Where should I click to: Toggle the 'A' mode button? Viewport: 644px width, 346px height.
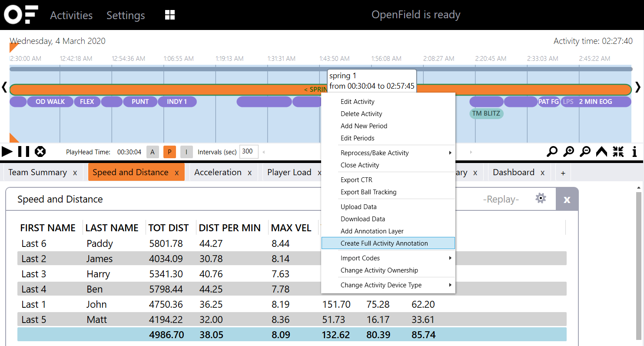(152, 152)
